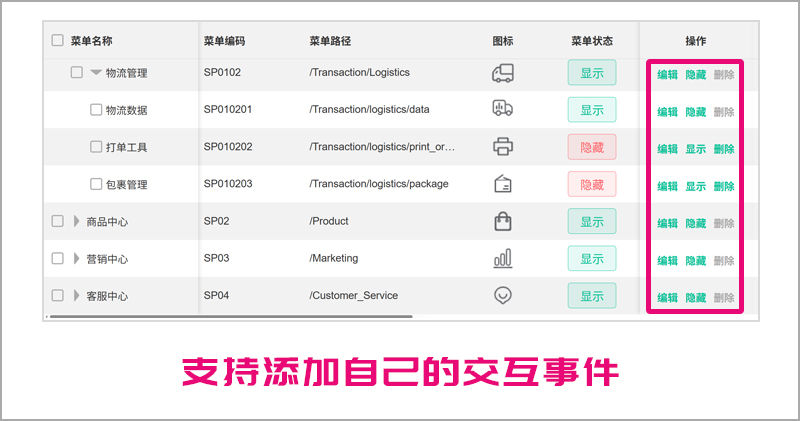Click 编辑 link in 商品中心 row
This screenshot has width=800, height=421.
667,224
